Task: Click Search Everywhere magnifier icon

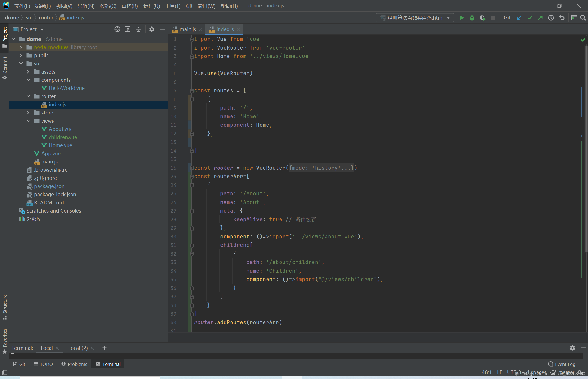Action: pyautogui.click(x=583, y=18)
